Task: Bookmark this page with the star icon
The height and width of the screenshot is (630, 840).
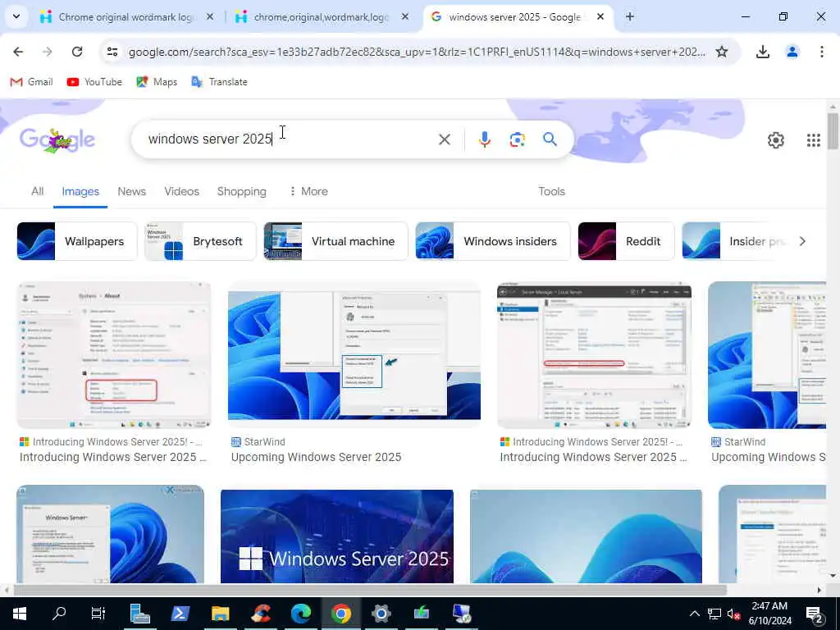Action: click(x=722, y=52)
